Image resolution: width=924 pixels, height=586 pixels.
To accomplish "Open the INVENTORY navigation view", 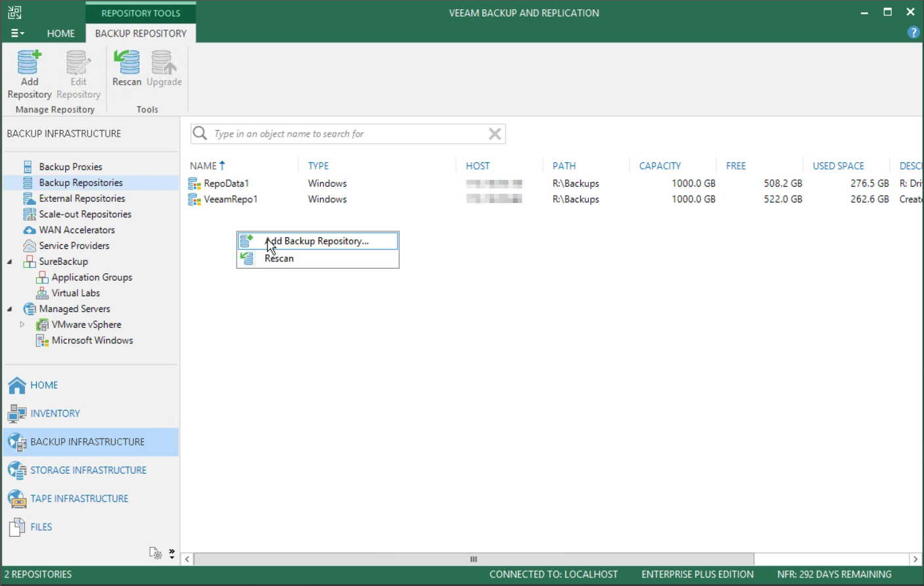I will [91, 413].
